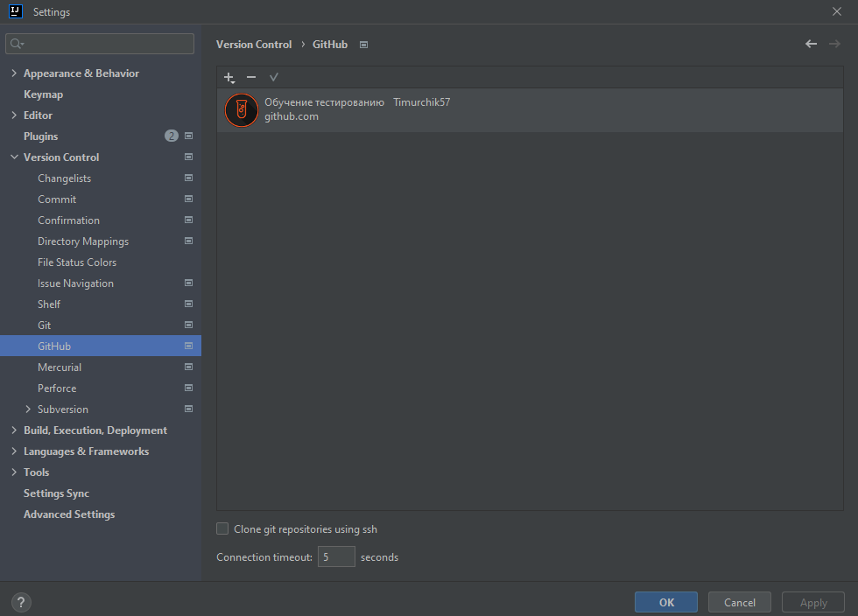Open help with question mark button
This screenshot has height=616, width=858.
(x=21, y=602)
